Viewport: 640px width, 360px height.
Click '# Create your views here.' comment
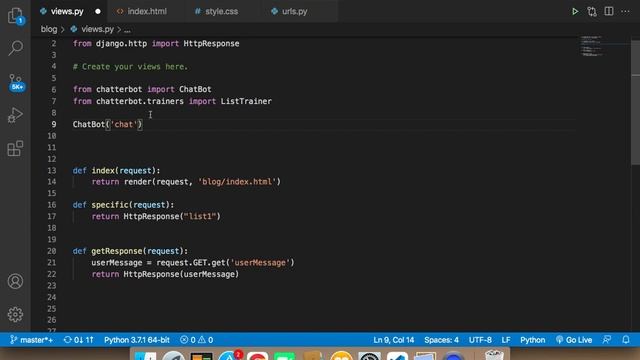click(130, 67)
